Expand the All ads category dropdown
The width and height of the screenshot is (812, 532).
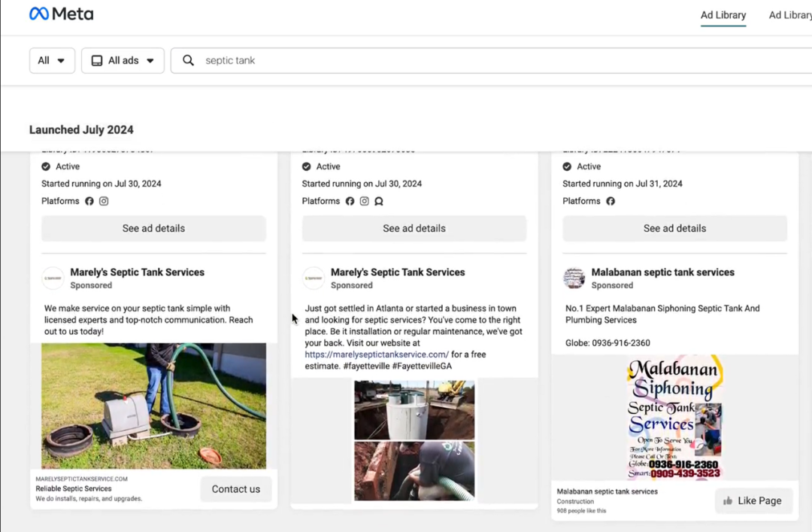[123, 60]
